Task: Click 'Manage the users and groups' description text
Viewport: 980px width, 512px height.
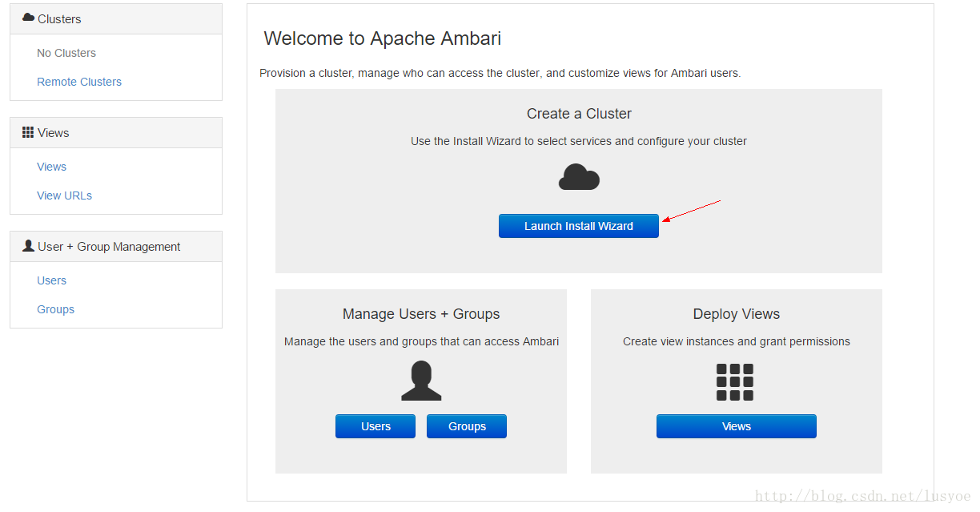Action: coord(421,341)
